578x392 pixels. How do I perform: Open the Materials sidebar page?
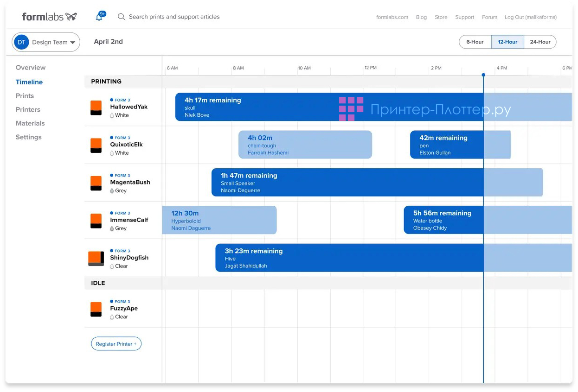coord(30,123)
